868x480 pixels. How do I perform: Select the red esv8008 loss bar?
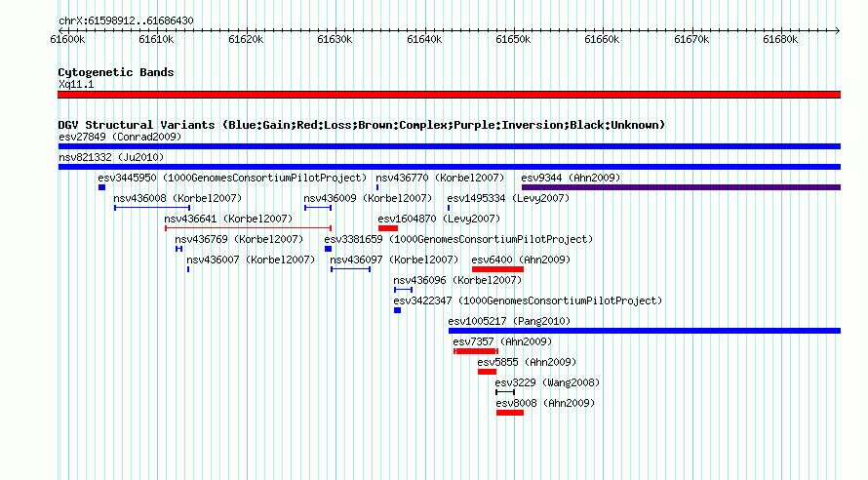point(510,413)
